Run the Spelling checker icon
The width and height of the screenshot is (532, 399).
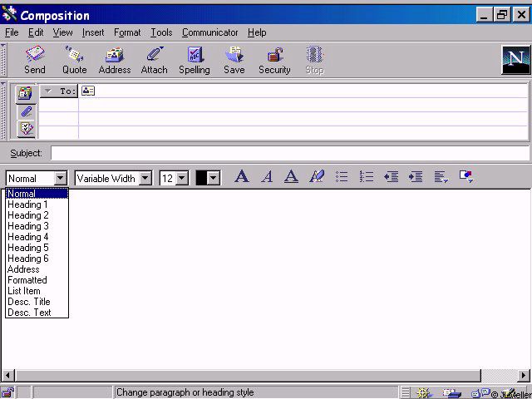click(195, 60)
